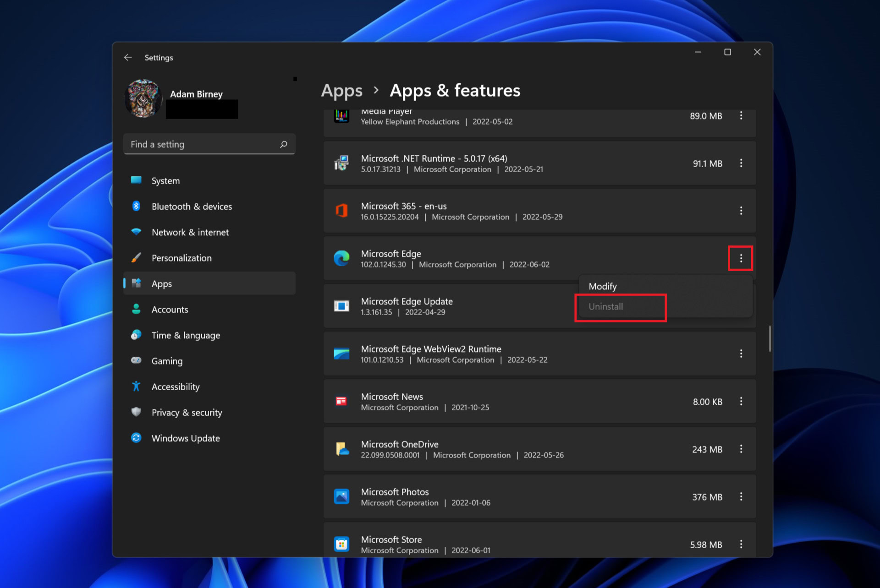Focus the Find a setting search box
880x588 pixels.
pos(209,144)
